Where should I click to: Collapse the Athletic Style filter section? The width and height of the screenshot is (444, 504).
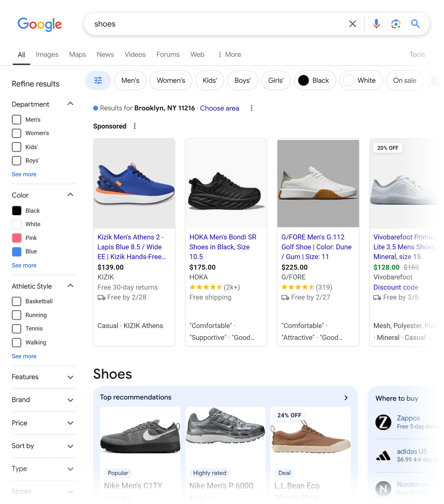pos(70,286)
